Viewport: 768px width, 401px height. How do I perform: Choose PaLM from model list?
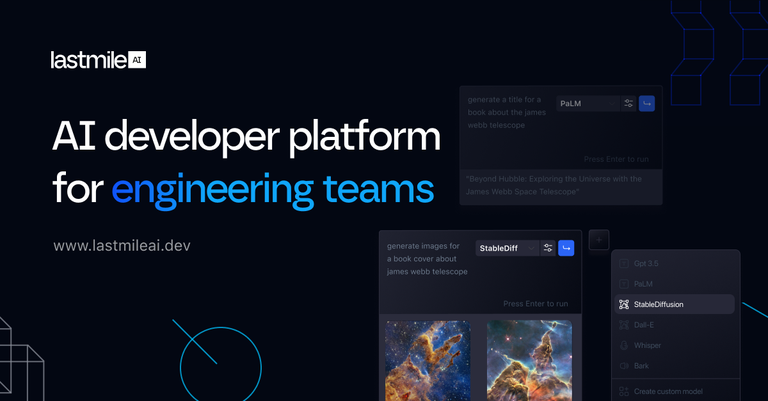click(674, 284)
